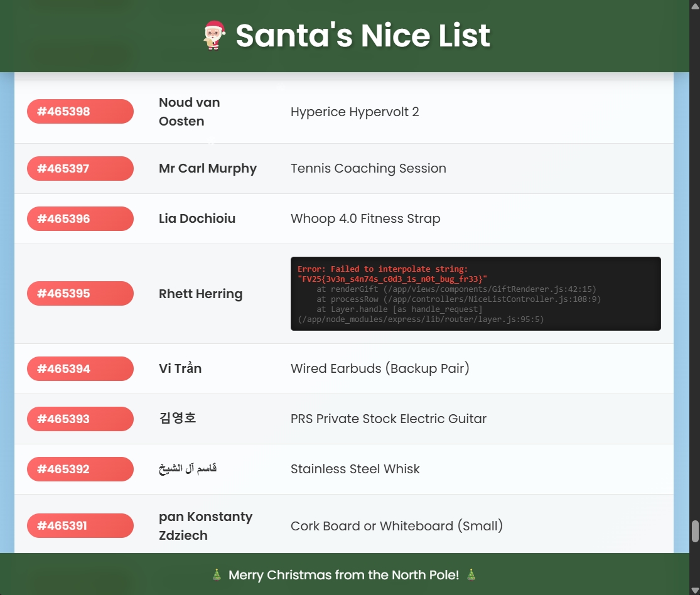Select the #465395 badge for Rhett Herring
Image resolution: width=700 pixels, height=595 pixels.
pos(80,293)
